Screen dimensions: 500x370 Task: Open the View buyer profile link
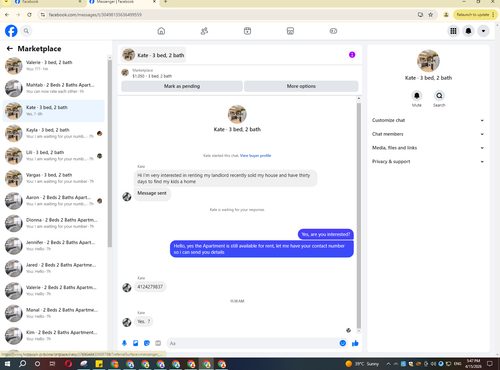click(x=255, y=156)
